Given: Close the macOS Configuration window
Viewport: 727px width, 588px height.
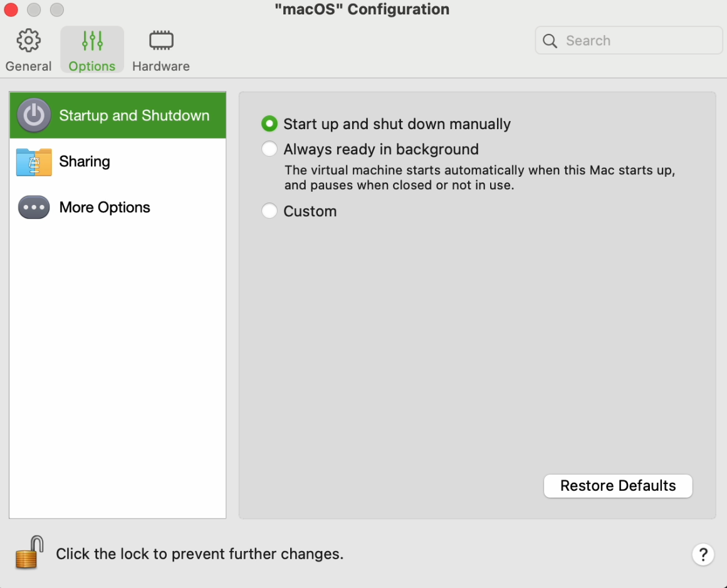Looking at the screenshot, I should [x=11, y=10].
